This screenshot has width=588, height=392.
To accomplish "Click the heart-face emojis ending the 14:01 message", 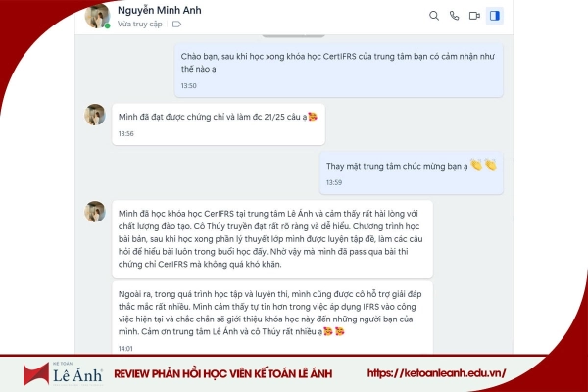I will click(x=334, y=331).
